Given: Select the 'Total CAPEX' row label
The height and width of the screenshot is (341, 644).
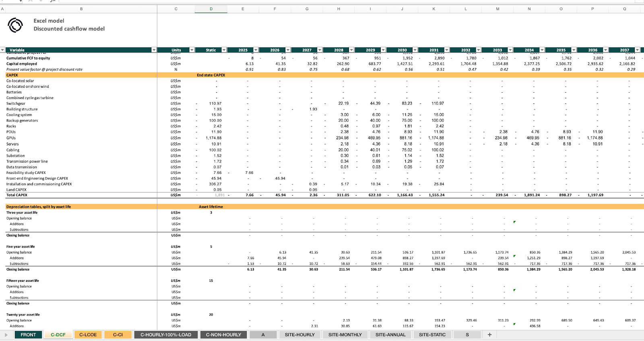Looking at the screenshot, I should [17, 195].
